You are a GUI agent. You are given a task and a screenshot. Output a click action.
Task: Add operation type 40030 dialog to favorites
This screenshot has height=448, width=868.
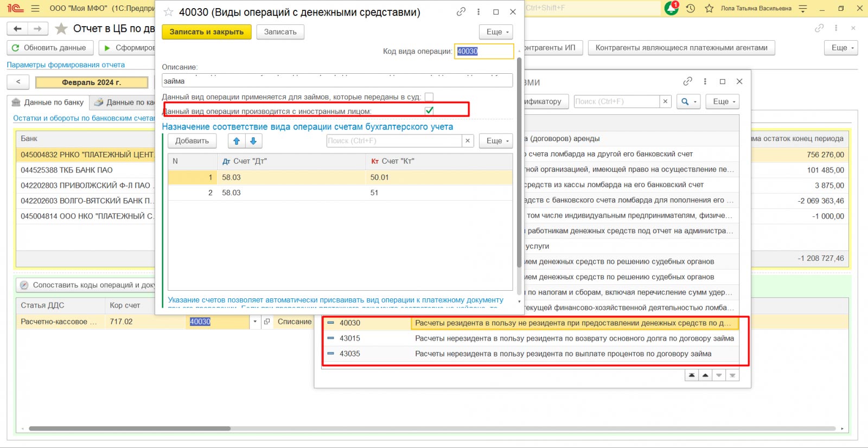(169, 12)
